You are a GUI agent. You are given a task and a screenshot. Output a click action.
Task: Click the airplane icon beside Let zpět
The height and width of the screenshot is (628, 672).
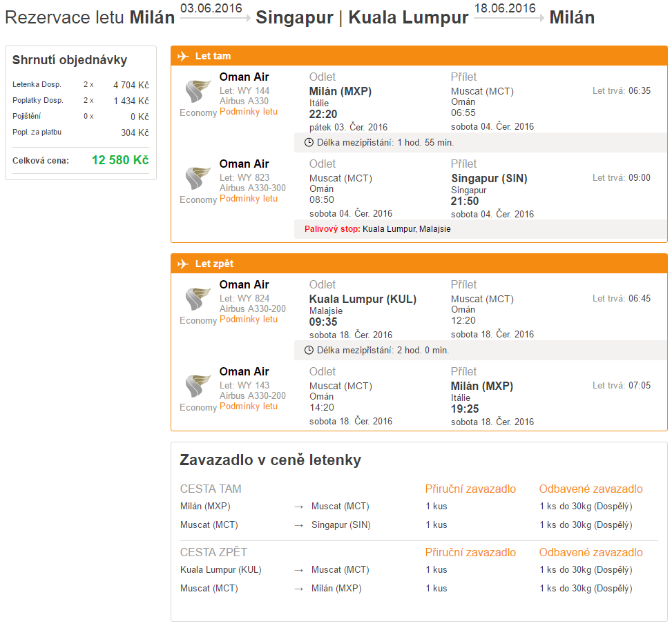coord(183,264)
